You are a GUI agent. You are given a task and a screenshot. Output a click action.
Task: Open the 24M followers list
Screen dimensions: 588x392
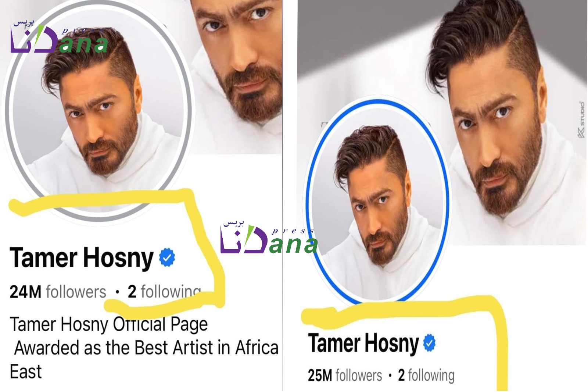pos(58,292)
